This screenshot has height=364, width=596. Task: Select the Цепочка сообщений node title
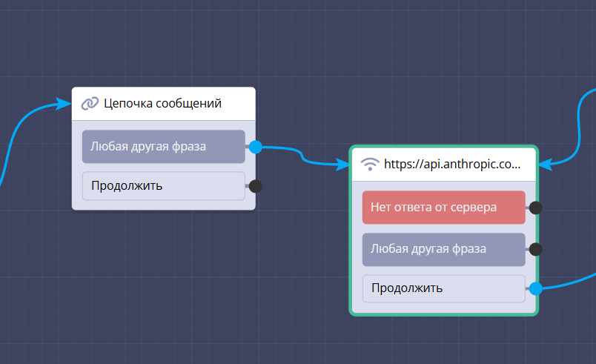pyautogui.click(x=162, y=104)
